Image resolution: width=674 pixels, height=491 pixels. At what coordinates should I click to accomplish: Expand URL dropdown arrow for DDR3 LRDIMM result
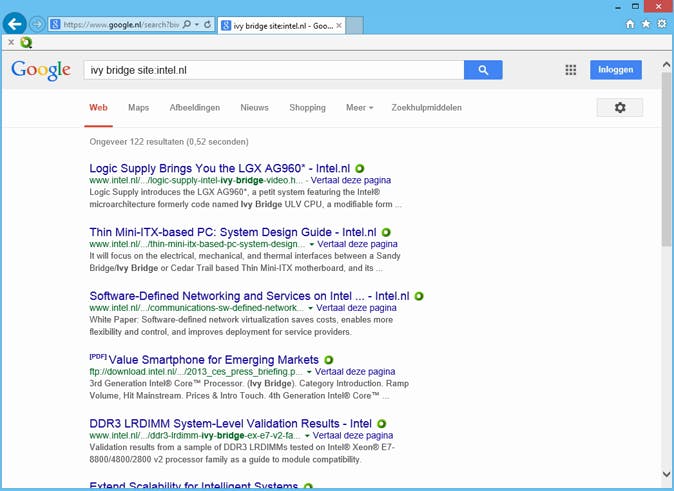307,436
